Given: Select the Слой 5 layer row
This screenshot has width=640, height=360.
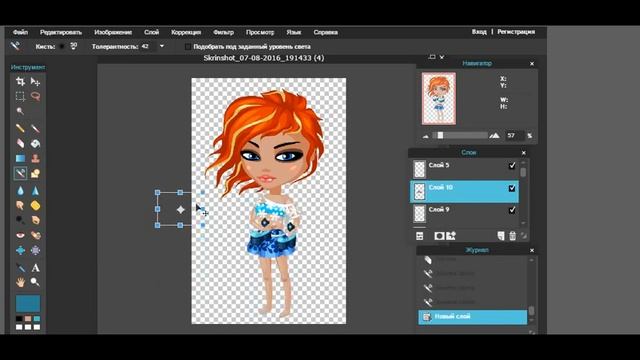Looking at the screenshot, I should point(464,169).
